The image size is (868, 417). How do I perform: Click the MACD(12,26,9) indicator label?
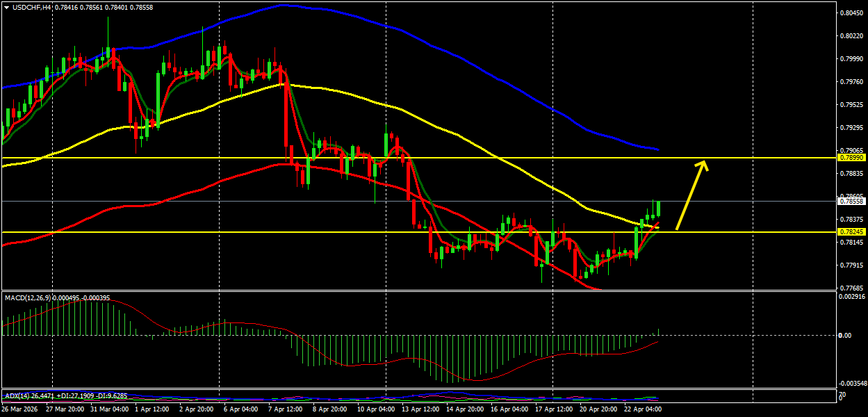click(27, 297)
